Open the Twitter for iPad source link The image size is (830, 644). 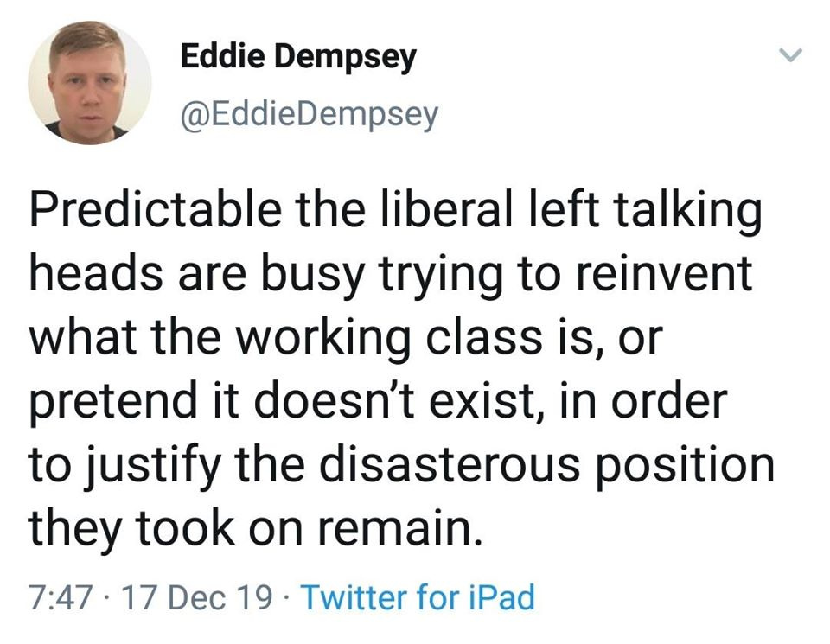[x=418, y=598]
